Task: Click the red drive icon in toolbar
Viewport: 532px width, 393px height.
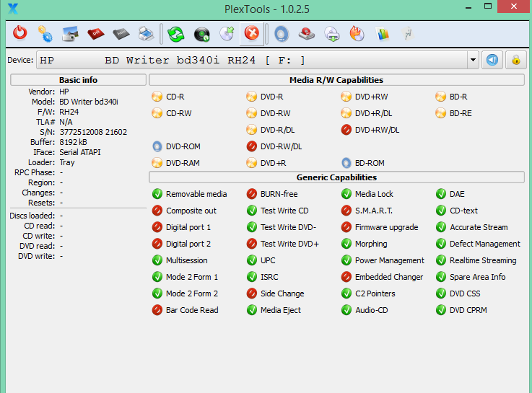Action: (x=307, y=34)
